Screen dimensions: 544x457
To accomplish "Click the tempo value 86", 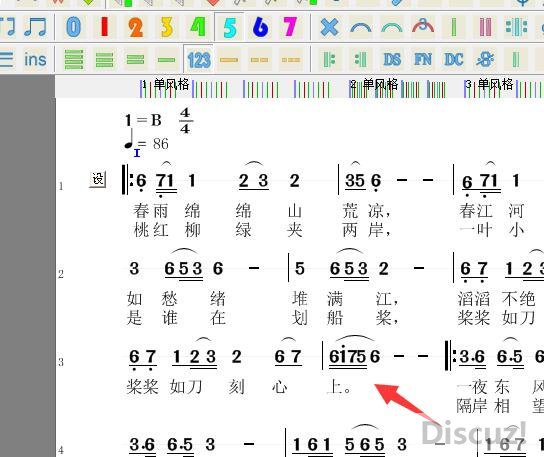I will coord(161,144).
